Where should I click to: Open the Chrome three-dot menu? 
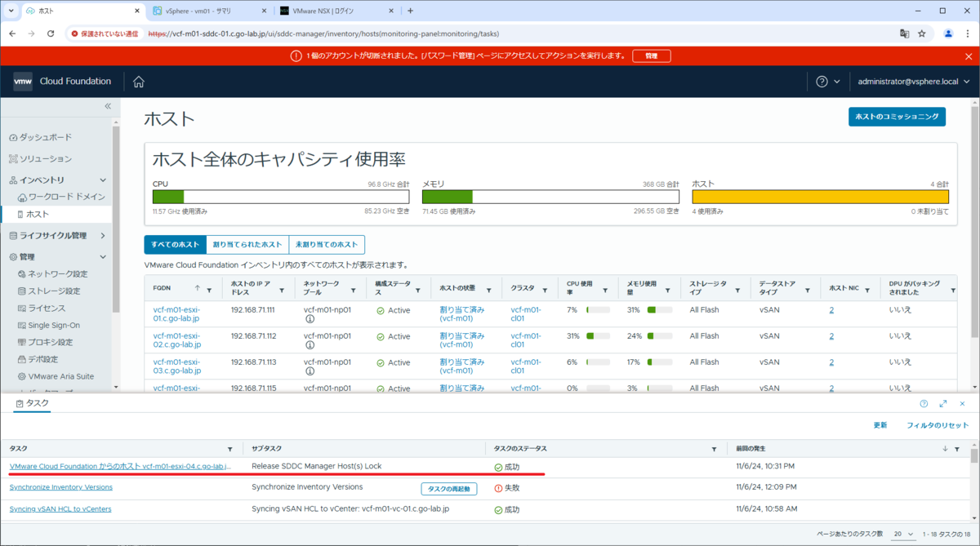pos(967,33)
